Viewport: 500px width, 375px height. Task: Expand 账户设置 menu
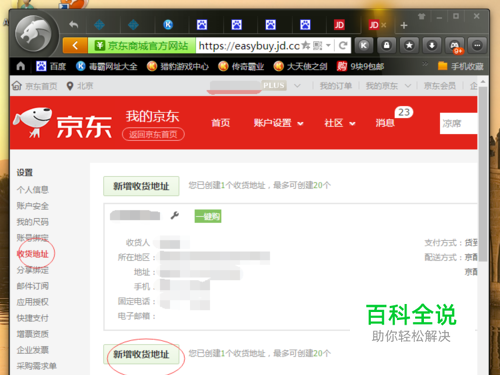(x=278, y=123)
